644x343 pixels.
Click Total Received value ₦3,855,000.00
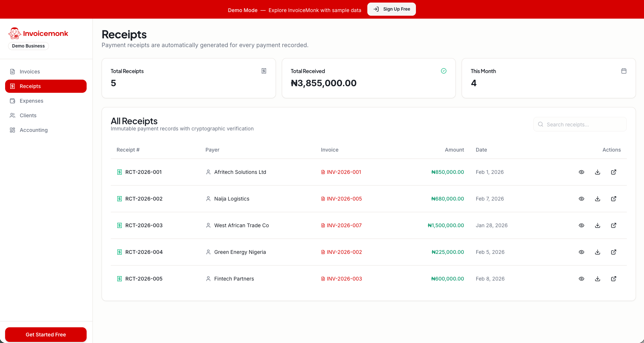pos(323,83)
